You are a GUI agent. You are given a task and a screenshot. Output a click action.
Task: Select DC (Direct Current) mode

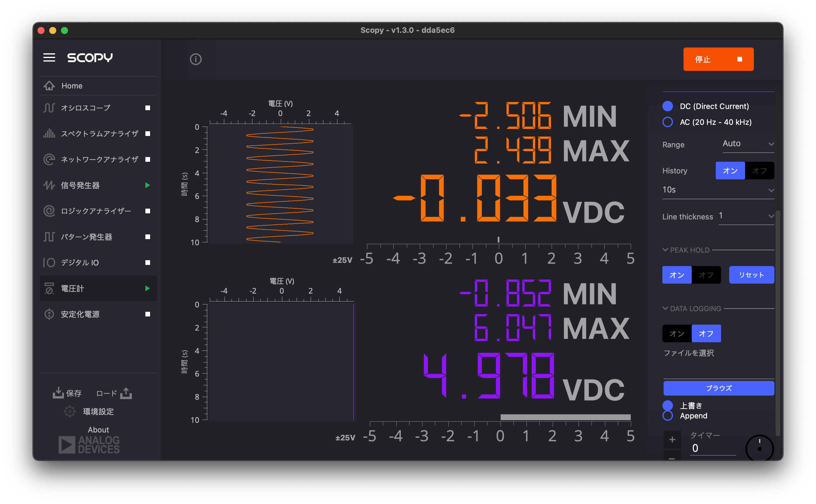[667, 106]
